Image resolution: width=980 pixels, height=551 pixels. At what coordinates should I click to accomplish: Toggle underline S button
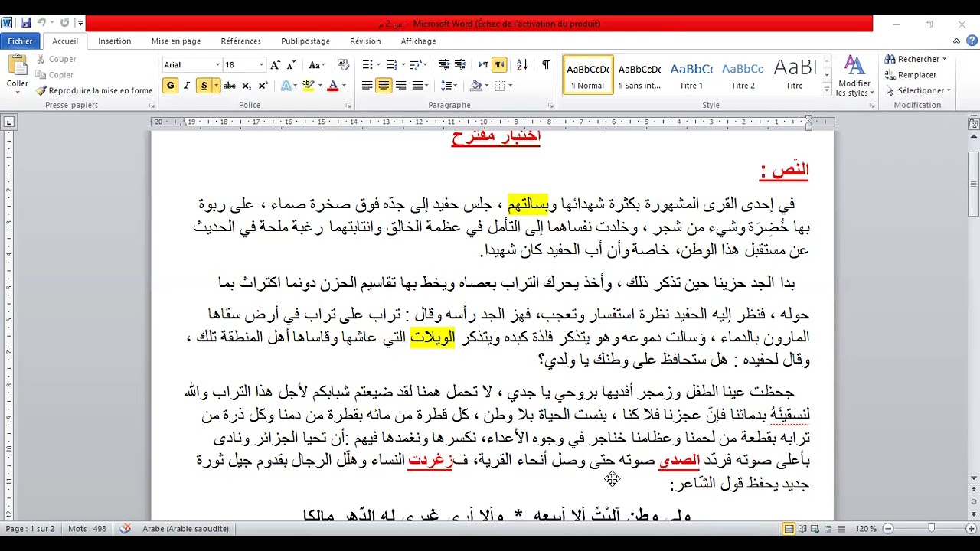pyautogui.click(x=204, y=86)
